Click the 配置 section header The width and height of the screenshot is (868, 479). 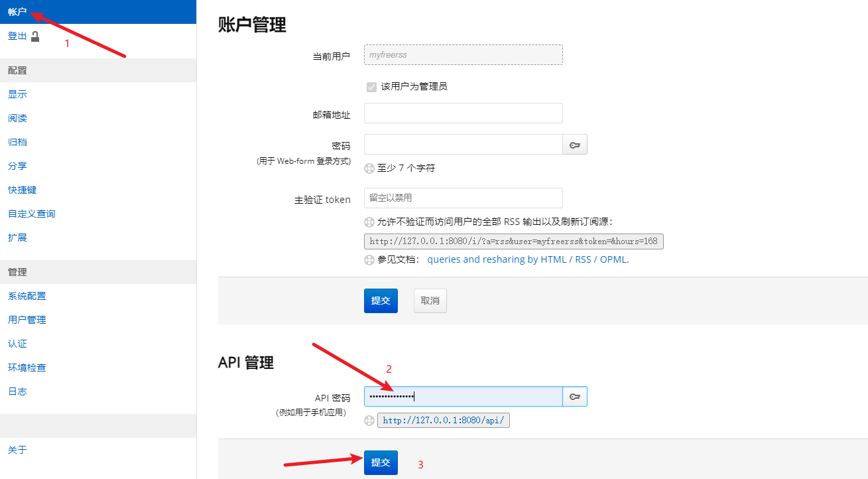(98, 70)
